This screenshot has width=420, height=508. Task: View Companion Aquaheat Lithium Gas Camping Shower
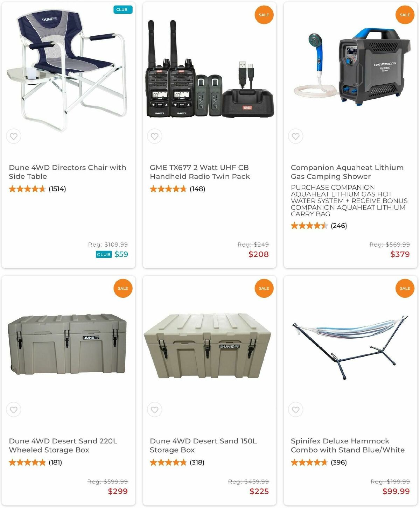click(347, 172)
